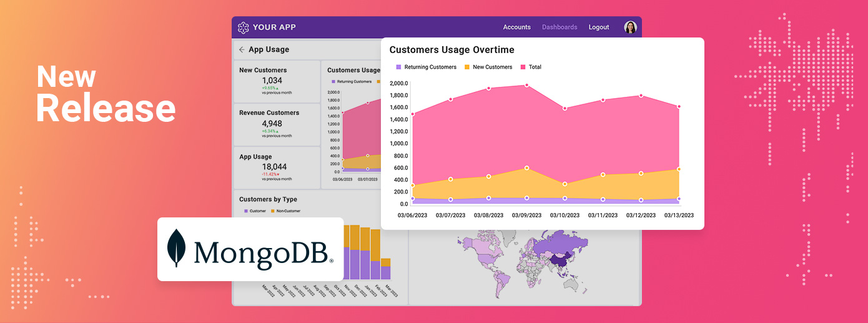Click Total data point above 03/10/2023
Screen dimensions: 868x323
(x=565, y=108)
